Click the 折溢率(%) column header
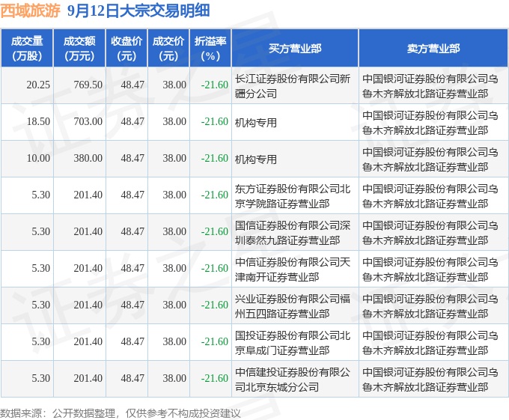Screen dimensions: 509x420 tap(210, 49)
